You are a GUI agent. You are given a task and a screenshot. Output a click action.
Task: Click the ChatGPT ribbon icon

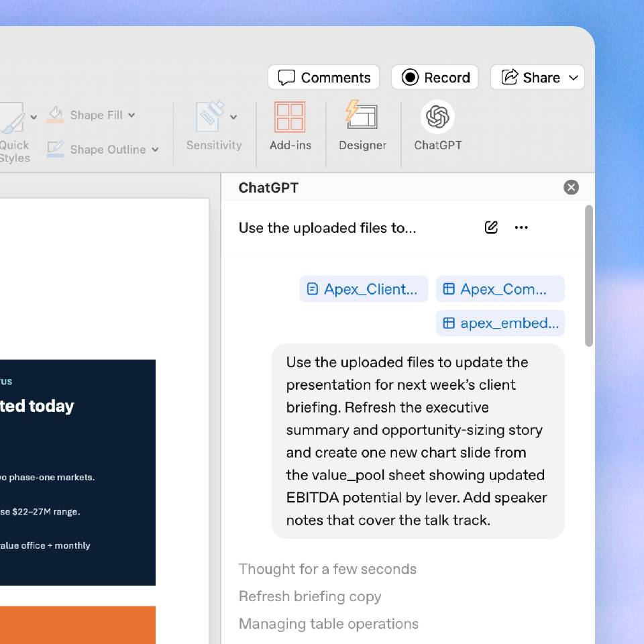click(437, 117)
